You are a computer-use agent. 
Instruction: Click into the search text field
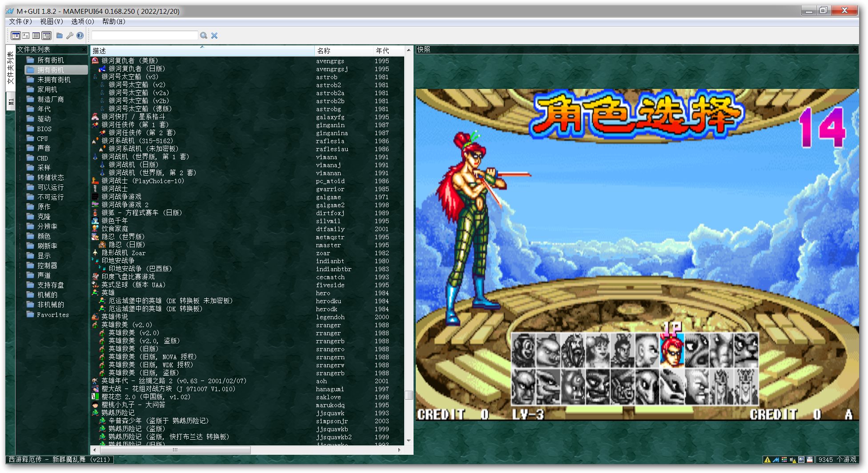pos(145,36)
